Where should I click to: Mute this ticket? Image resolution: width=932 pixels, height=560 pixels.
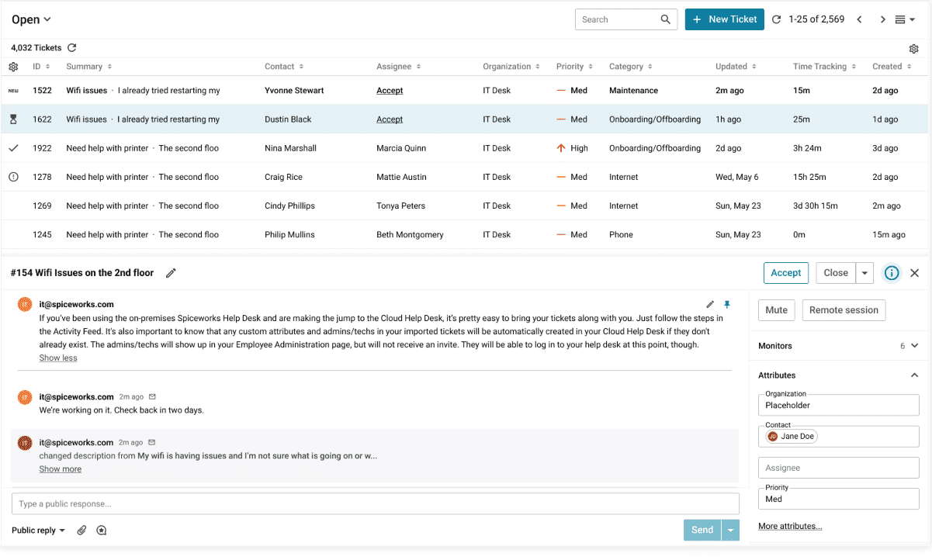pyautogui.click(x=777, y=310)
